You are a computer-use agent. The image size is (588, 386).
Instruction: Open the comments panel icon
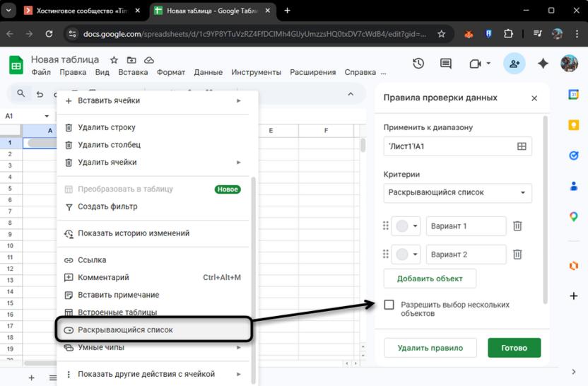(x=445, y=64)
